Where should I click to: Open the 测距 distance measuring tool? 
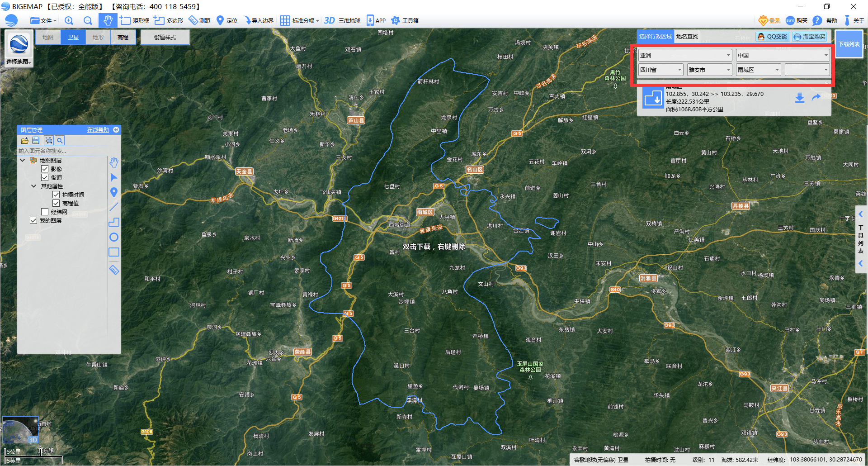pyautogui.click(x=199, y=20)
